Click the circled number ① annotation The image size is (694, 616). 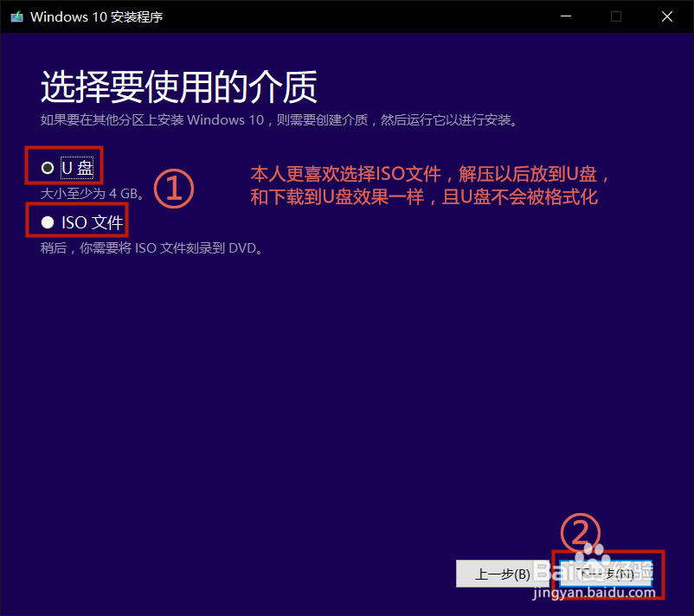coord(173,189)
